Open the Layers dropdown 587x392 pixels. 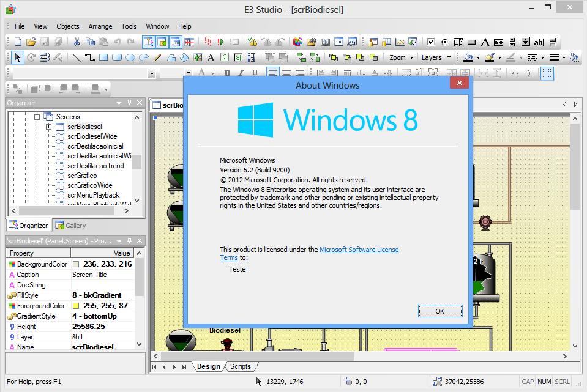point(438,57)
